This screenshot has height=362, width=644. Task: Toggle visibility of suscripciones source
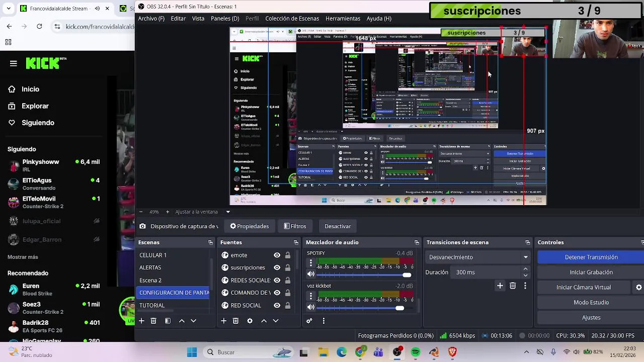277,267
